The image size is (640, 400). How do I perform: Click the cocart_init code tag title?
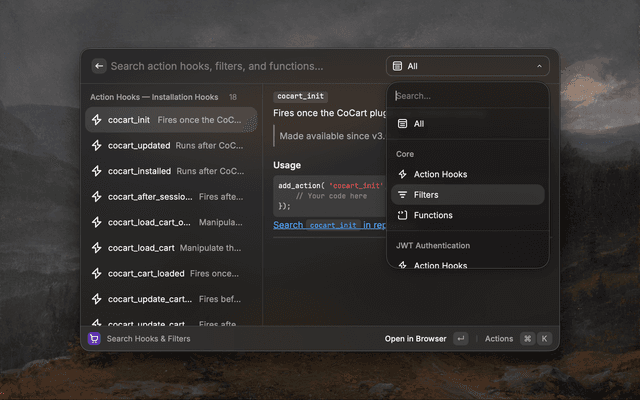click(300, 96)
